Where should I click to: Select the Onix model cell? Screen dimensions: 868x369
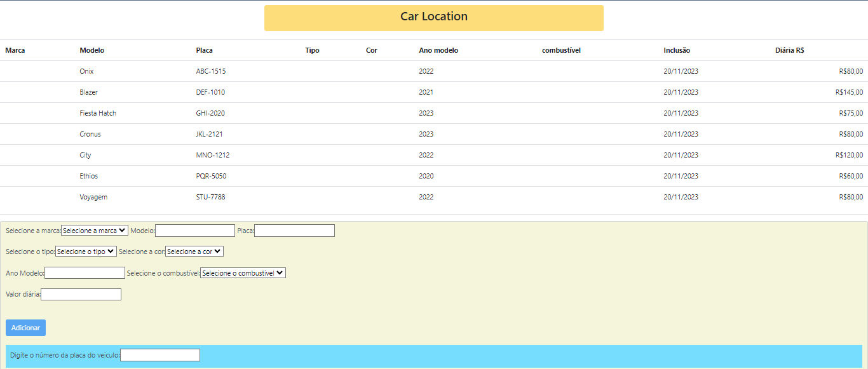86,71
